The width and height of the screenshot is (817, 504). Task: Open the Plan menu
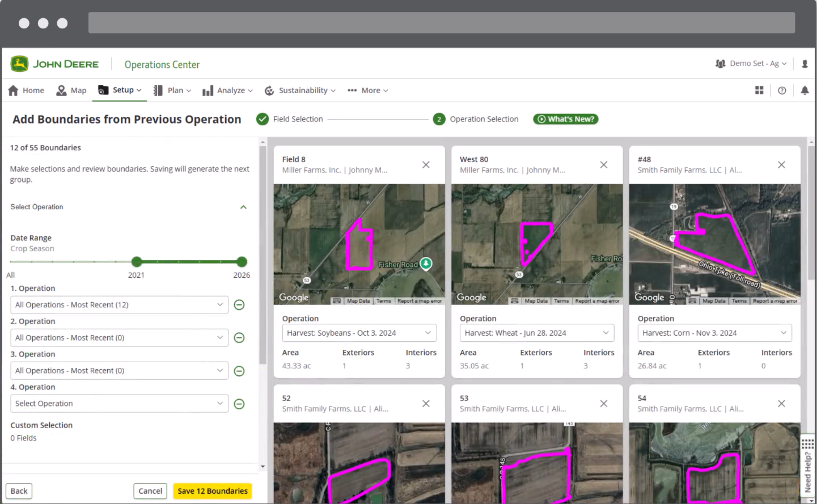(x=172, y=90)
